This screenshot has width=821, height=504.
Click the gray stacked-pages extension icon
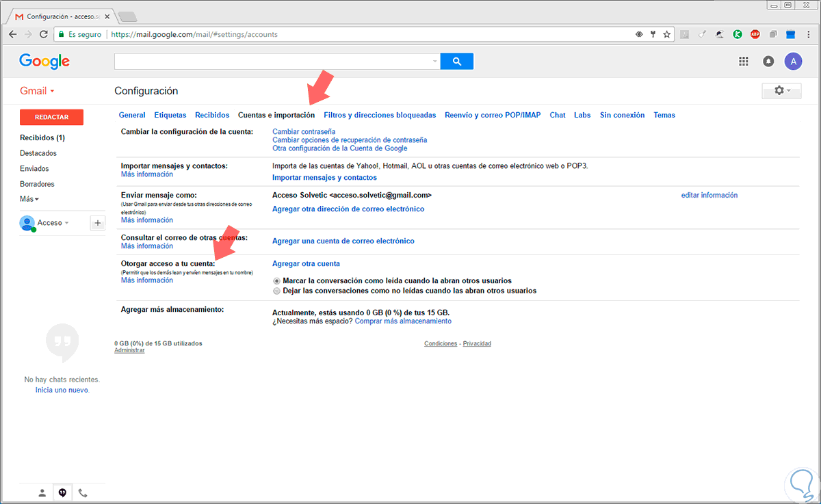(773, 34)
